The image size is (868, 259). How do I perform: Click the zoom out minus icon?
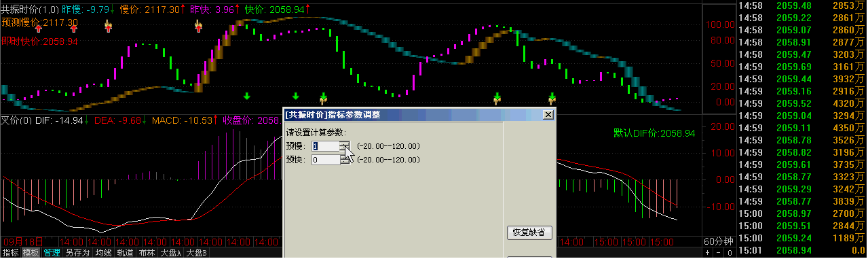pos(718,253)
